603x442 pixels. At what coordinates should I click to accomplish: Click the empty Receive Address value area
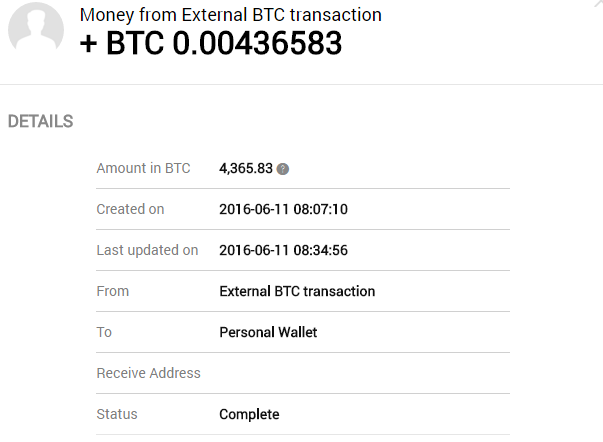[360, 373]
